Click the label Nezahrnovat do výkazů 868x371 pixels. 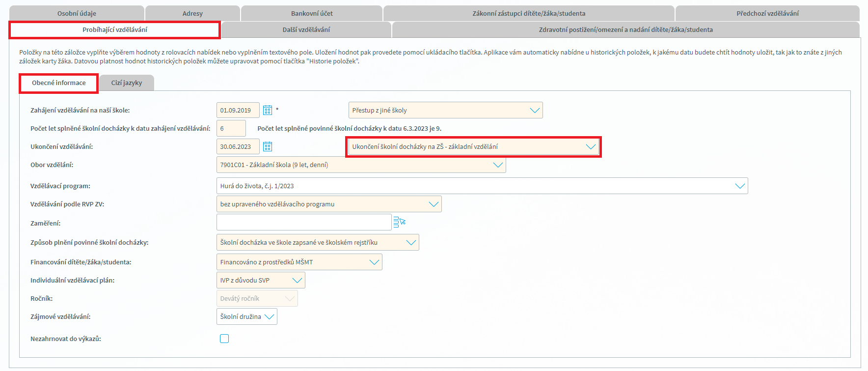(x=66, y=339)
